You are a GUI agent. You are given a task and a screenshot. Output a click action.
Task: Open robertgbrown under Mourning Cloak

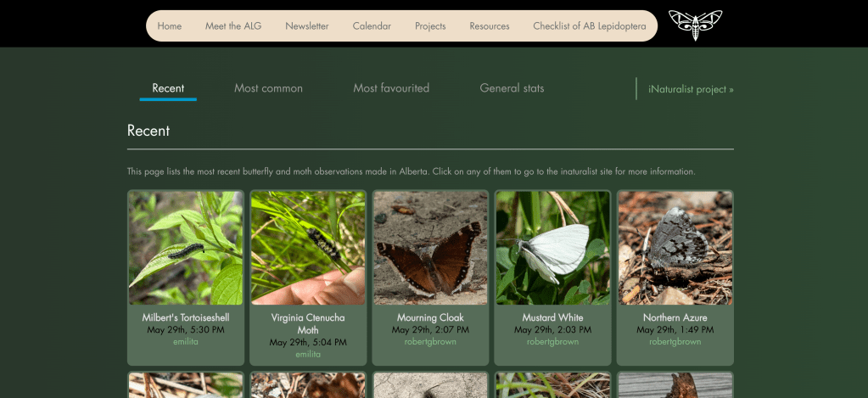(431, 342)
